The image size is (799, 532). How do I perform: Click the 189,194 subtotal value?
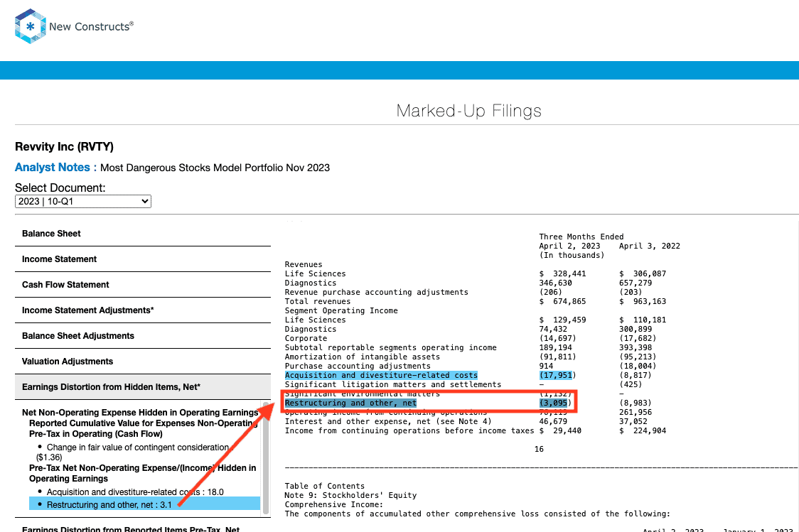[555, 348]
